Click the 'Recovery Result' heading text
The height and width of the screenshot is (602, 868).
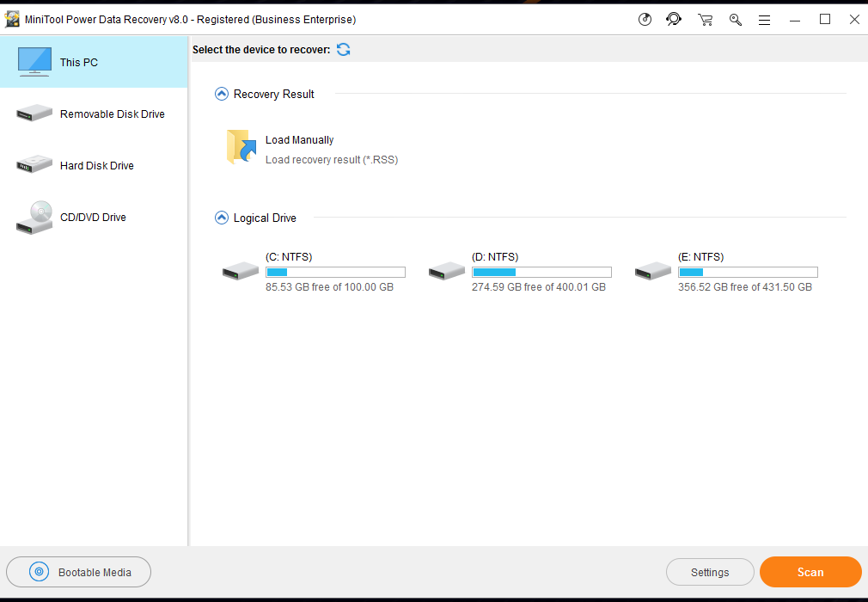274,94
